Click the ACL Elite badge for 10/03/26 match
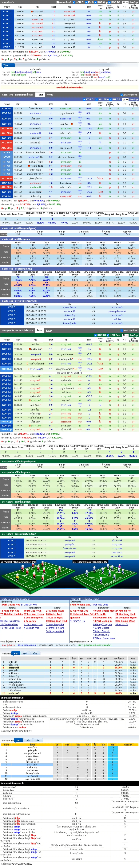The image size is (139, 868). click(6, 128)
